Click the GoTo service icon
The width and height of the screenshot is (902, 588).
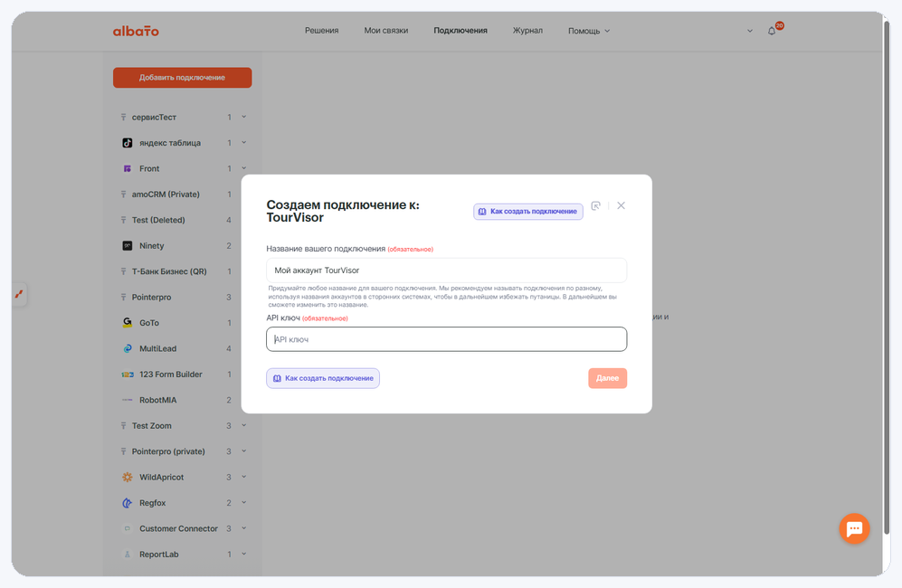[x=128, y=323]
